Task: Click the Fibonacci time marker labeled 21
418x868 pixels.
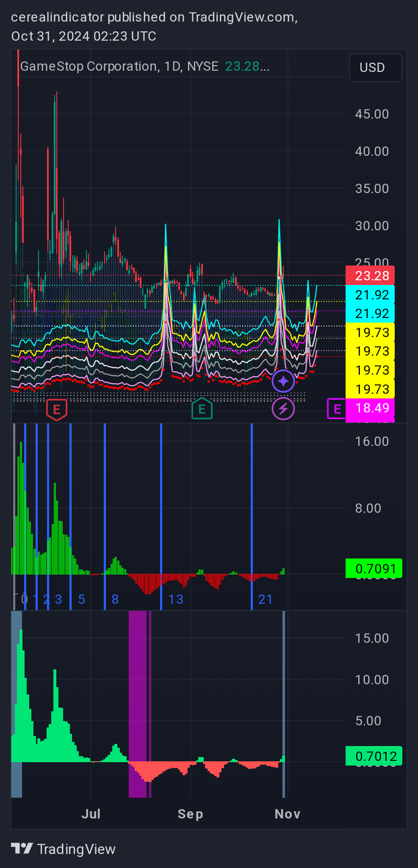Action: [x=265, y=599]
